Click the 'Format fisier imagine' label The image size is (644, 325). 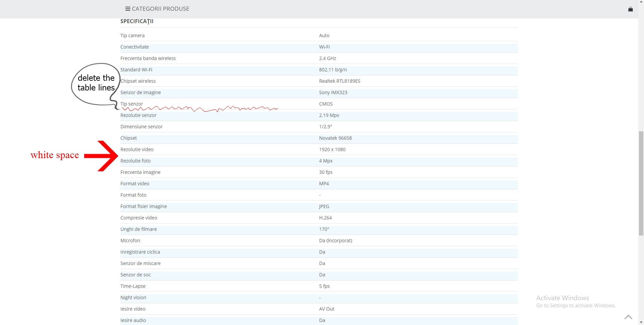tap(144, 206)
